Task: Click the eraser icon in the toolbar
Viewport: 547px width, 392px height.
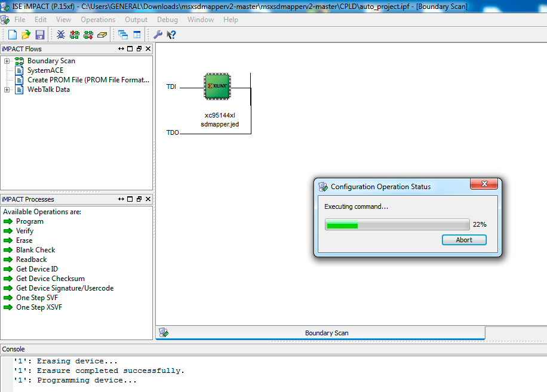Action: (x=102, y=35)
